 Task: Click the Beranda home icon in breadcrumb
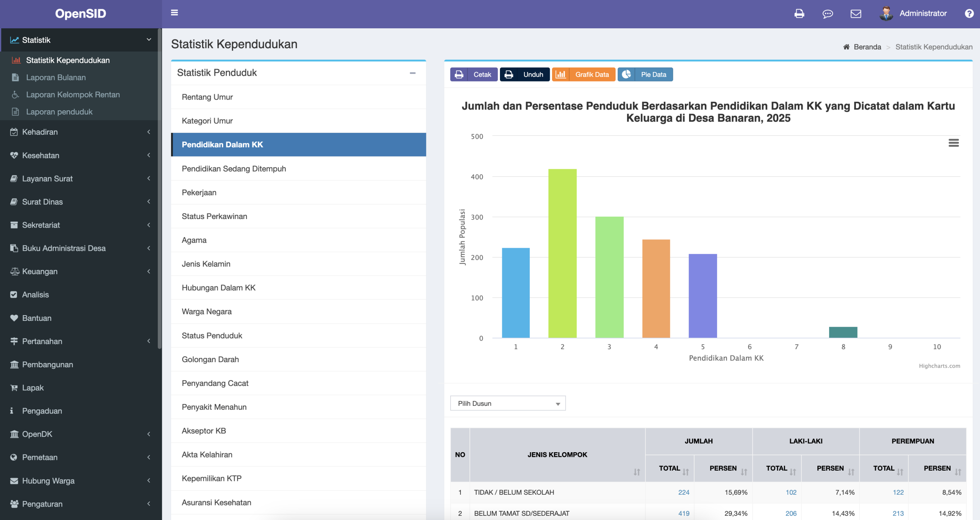click(x=846, y=47)
